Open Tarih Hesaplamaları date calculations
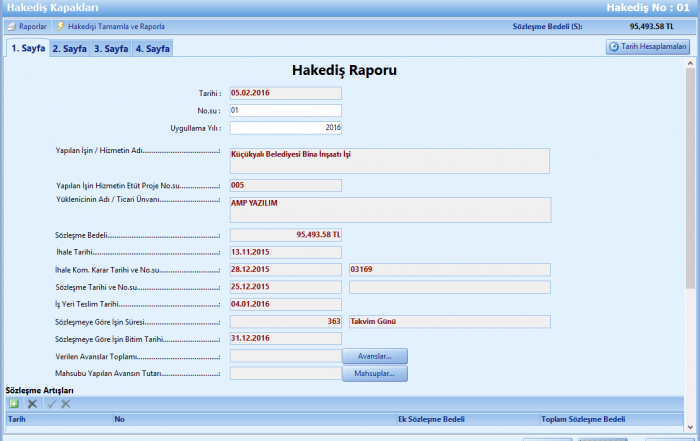700x441 pixels. point(647,47)
